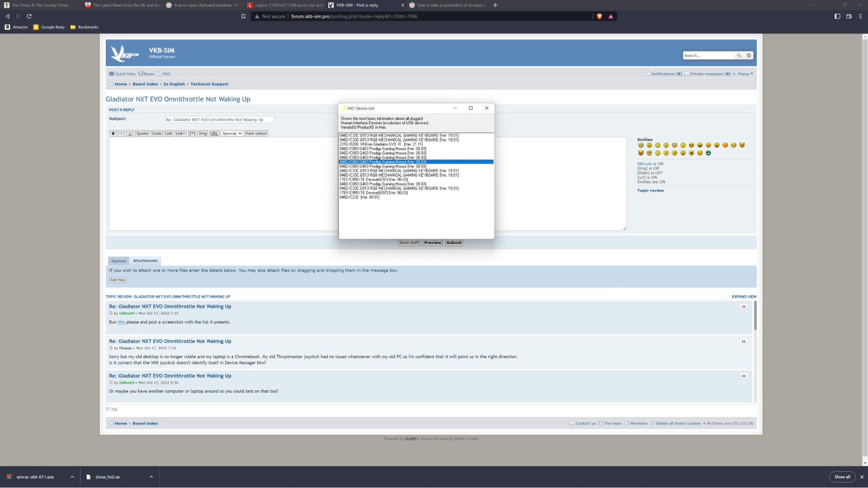
Task: Toggle the browser sidebar panel icon
Action: 837,16
